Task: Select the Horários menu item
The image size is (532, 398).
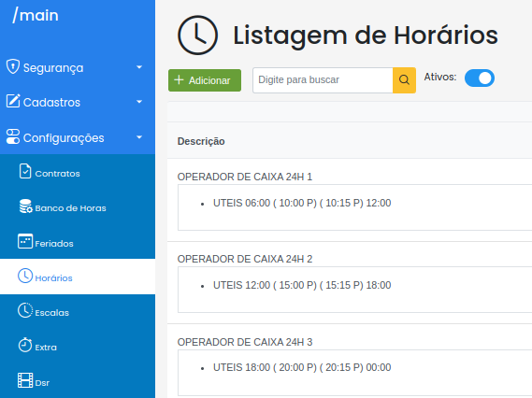Action: tap(78, 277)
